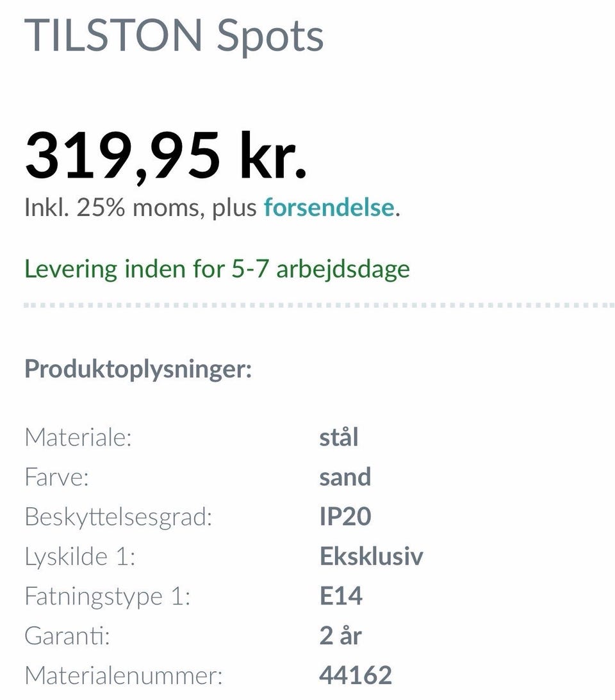Click the colour value 'sand'
Screen dimensions: 615x700
click(345, 478)
